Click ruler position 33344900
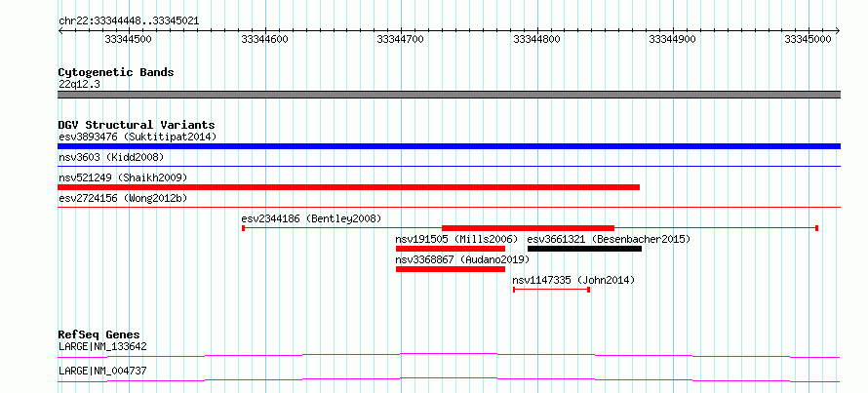Screen dimensions: 868x393 point(672,39)
